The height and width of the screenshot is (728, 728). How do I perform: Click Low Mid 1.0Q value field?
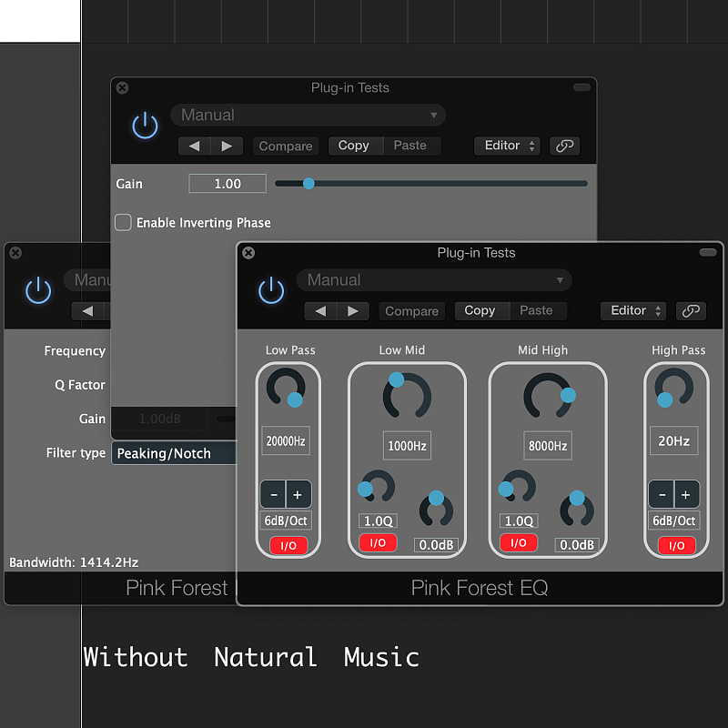tap(378, 521)
